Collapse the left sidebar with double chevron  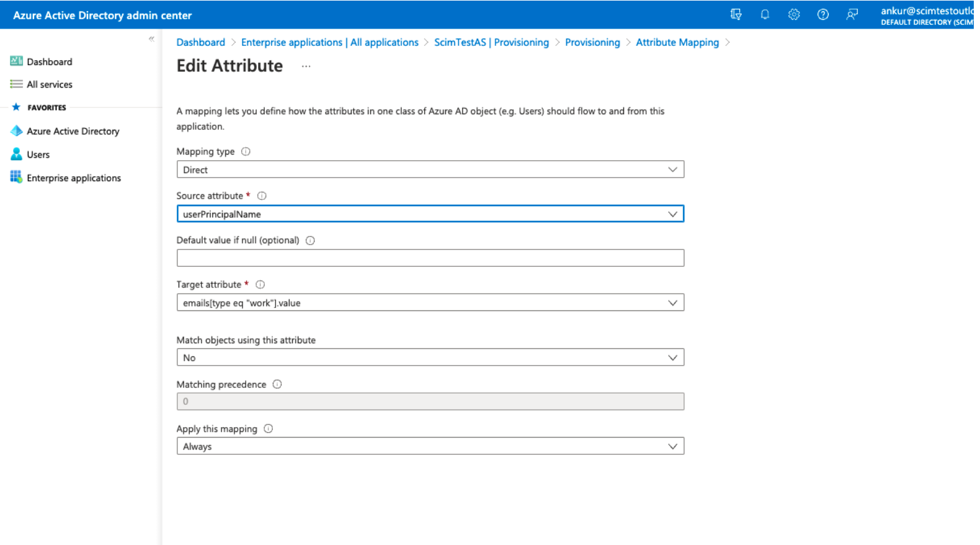(x=151, y=38)
